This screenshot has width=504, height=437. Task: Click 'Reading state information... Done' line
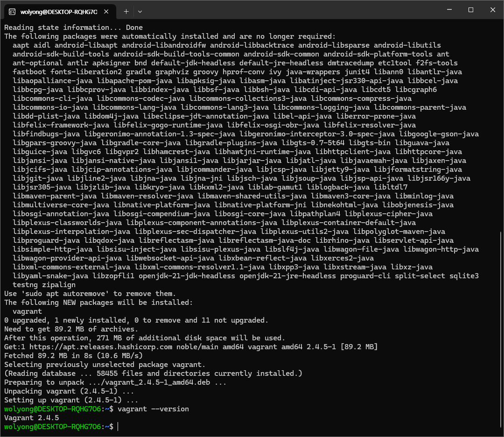[73, 28]
